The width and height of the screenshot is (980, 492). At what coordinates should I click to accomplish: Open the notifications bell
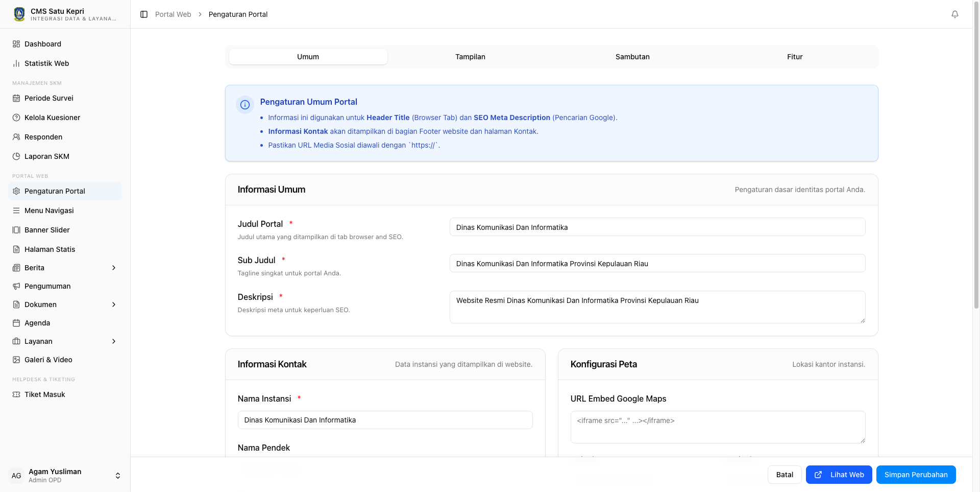click(955, 14)
